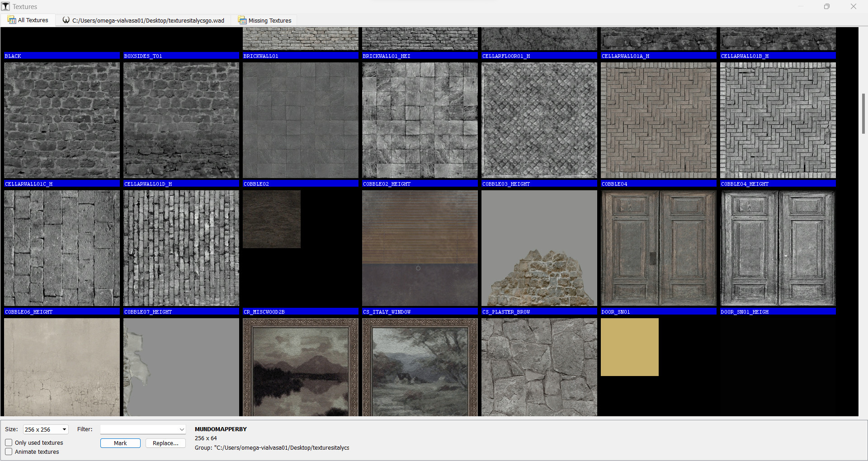Click the grid icon on All Textures tab
The width and height of the screenshot is (868, 461).
click(x=11, y=20)
